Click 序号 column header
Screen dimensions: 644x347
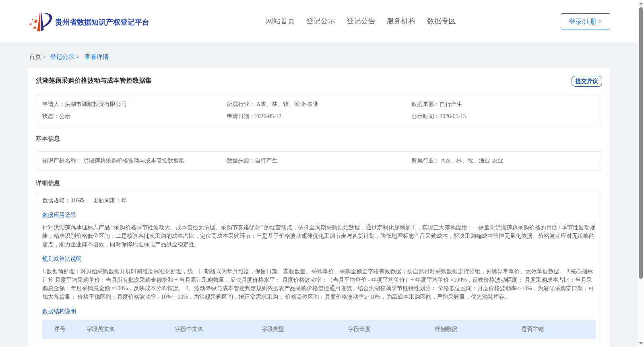60,329
